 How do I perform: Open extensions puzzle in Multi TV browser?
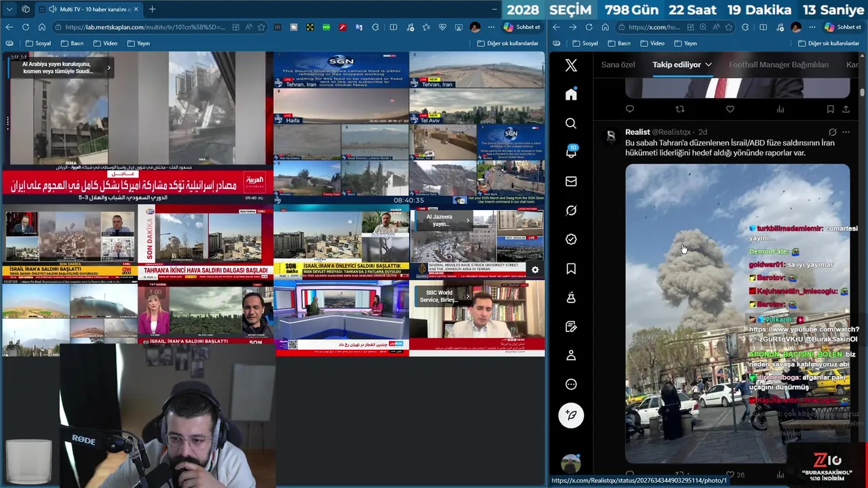[376, 27]
